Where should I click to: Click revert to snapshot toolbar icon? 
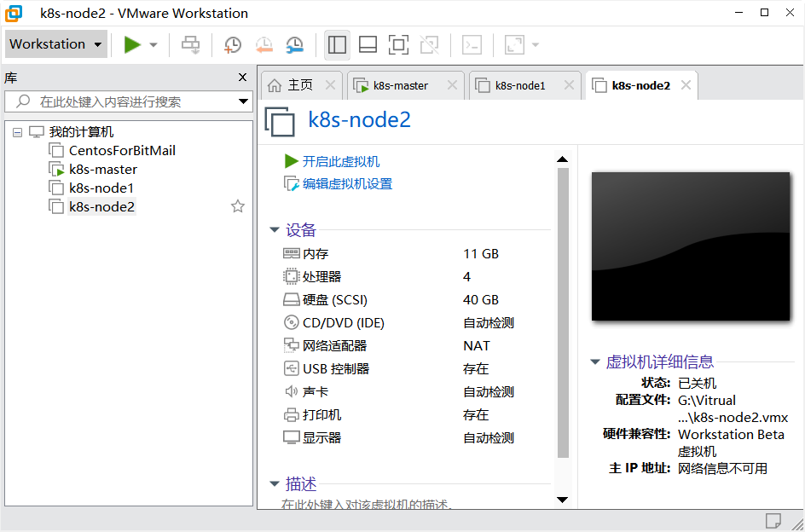coord(264,44)
